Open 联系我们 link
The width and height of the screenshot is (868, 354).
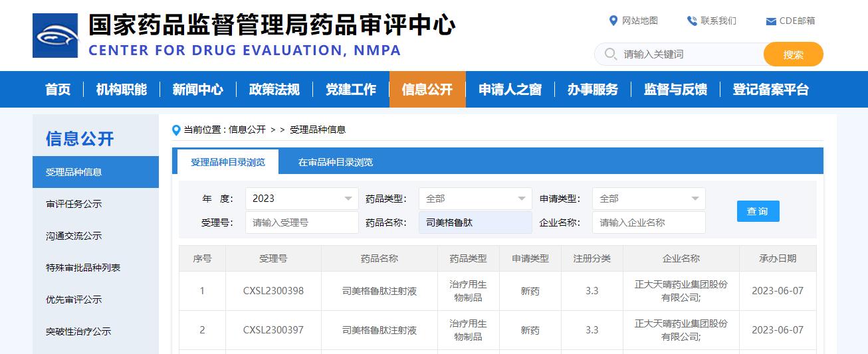point(718,21)
